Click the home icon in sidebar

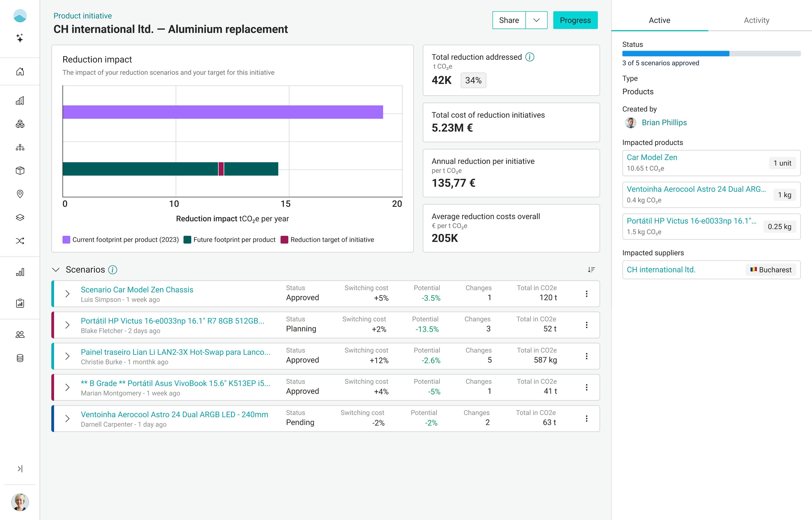point(20,72)
